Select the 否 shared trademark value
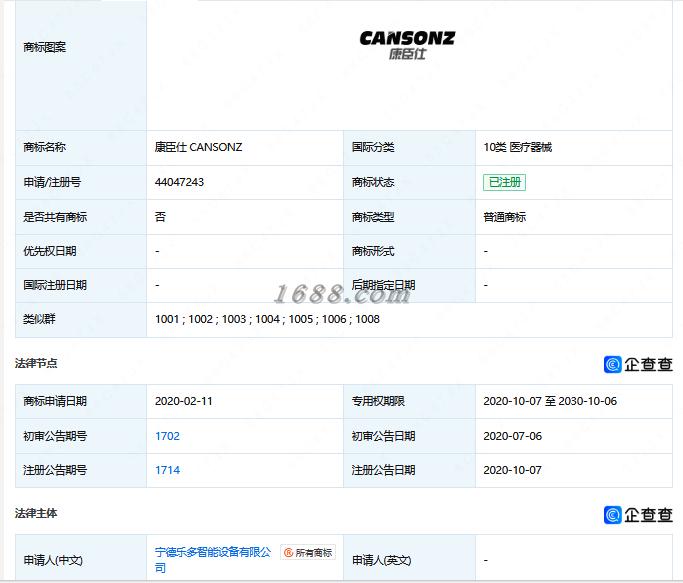The image size is (683, 583). [x=160, y=217]
